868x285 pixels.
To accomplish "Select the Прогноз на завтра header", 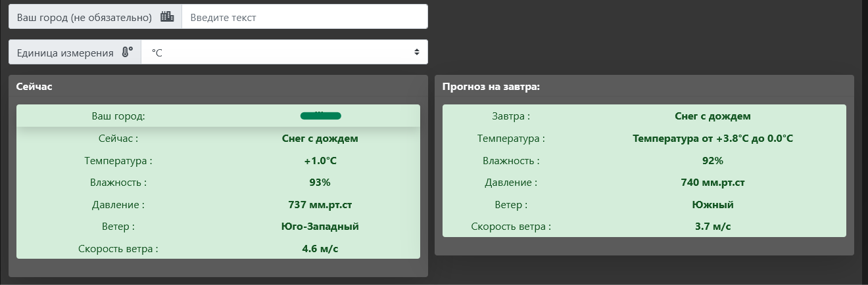I will pos(491,86).
